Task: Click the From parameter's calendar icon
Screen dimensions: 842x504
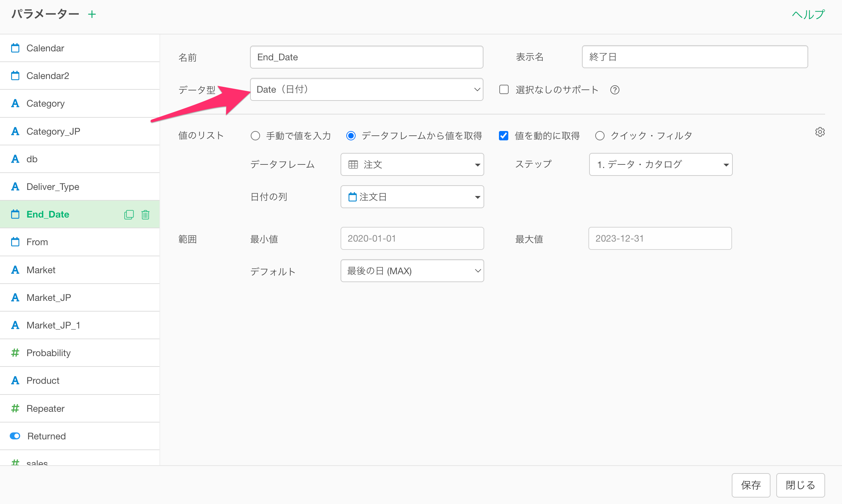Action: pos(15,242)
